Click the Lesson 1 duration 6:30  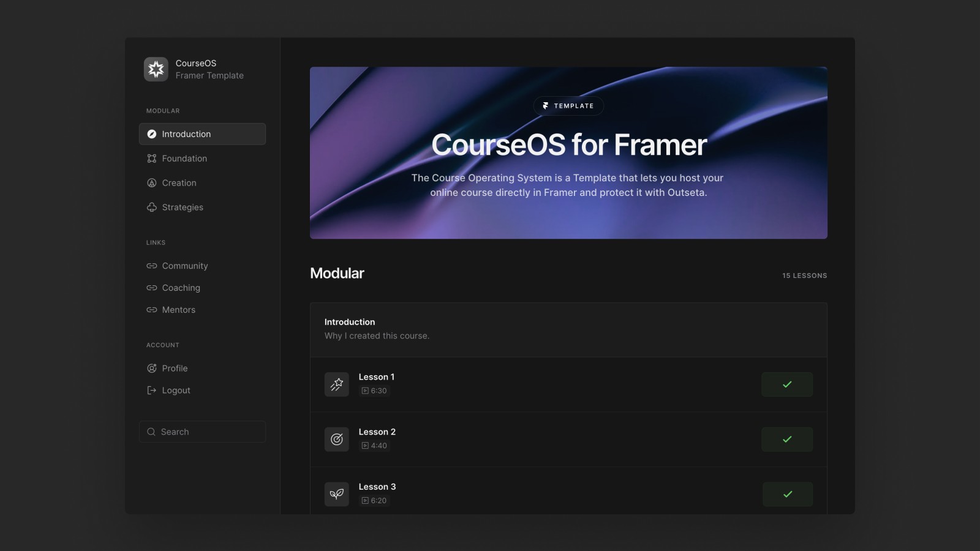pos(379,391)
